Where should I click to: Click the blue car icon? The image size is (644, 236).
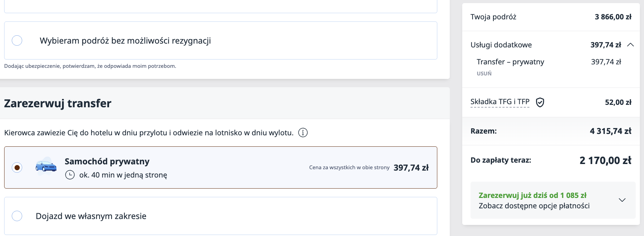pos(46,166)
